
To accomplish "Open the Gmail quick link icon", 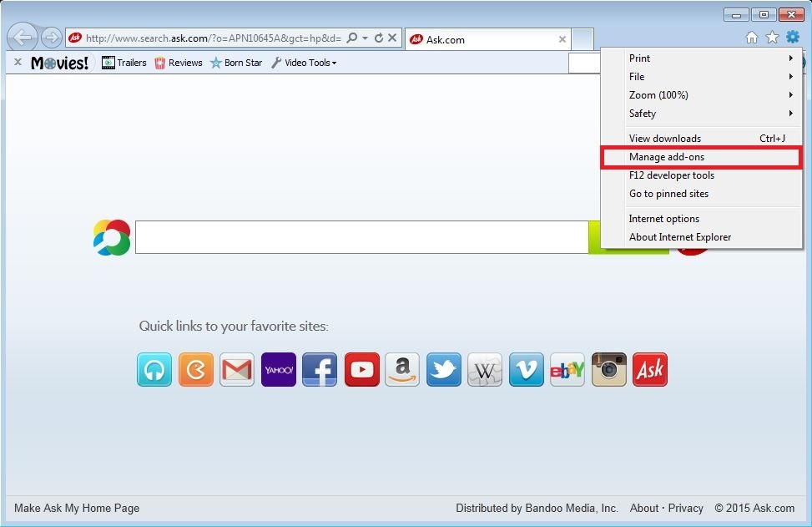I will [237, 369].
